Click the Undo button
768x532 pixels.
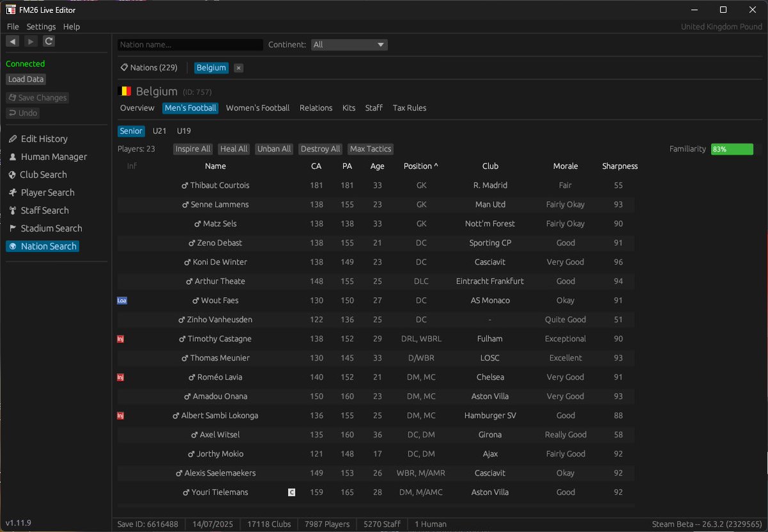[x=23, y=113]
